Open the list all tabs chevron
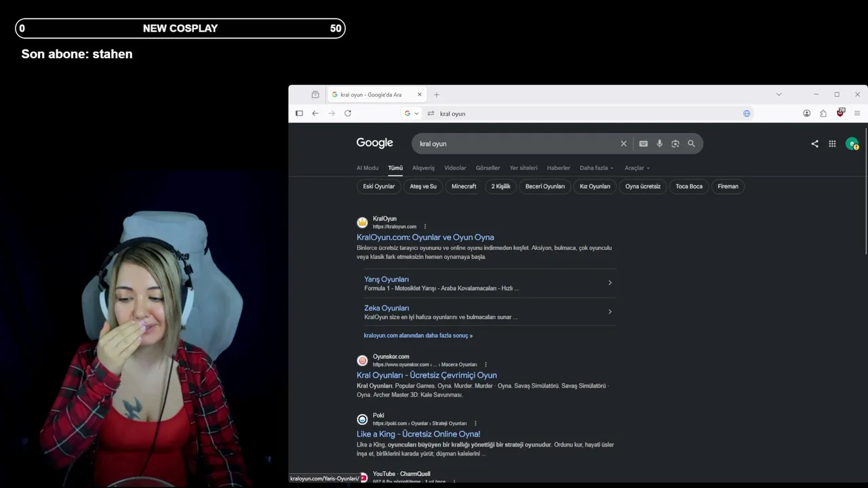This screenshot has width=868, height=488. click(x=778, y=94)
